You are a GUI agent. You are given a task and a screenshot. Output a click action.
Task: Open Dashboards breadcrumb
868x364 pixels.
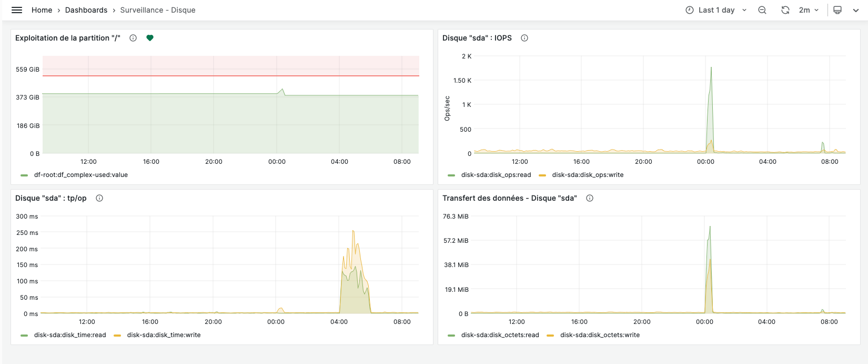[x=86, y=10]
